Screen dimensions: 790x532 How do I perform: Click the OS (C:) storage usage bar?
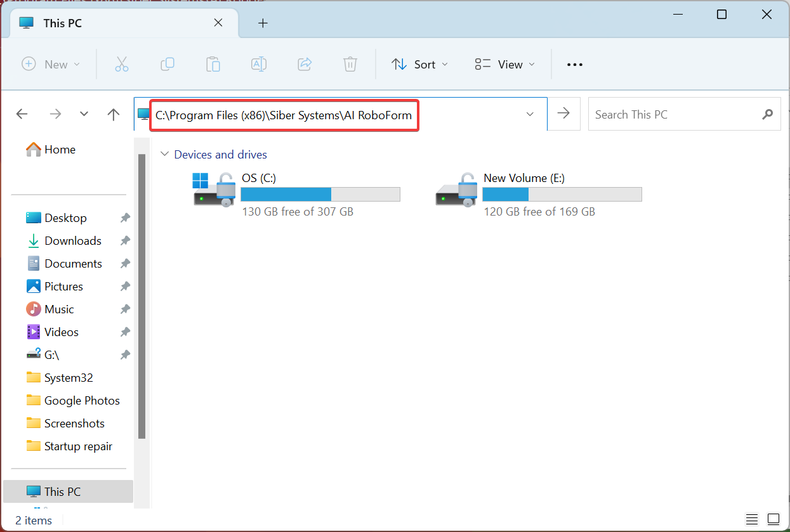320,194
